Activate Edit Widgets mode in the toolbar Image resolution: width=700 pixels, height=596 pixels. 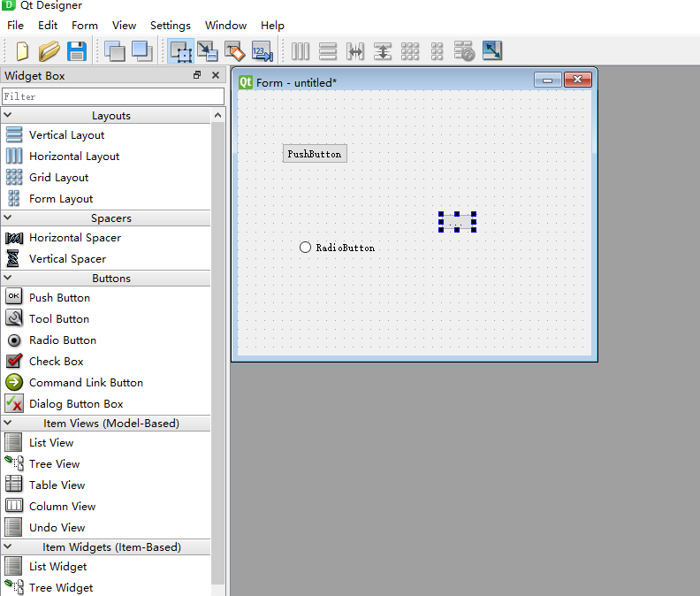pyautogui.click(x=180, y=51)
